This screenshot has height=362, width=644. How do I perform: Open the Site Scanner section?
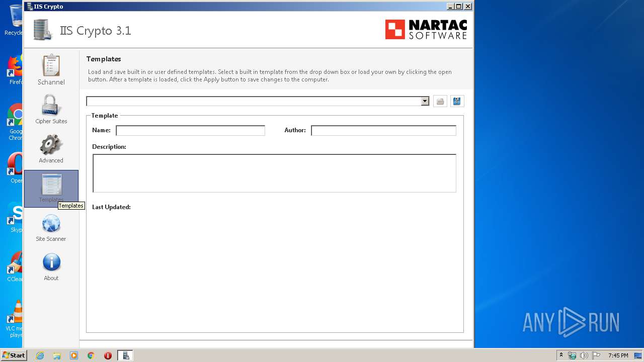click(51, 228)
